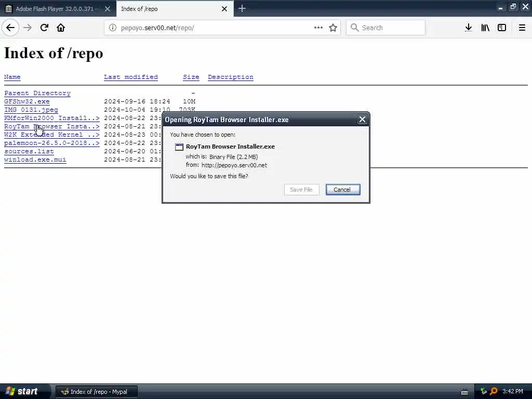Screen dimensions: 532x399
Task: Sort listing by Last modified column
Action: coord(130,77)
